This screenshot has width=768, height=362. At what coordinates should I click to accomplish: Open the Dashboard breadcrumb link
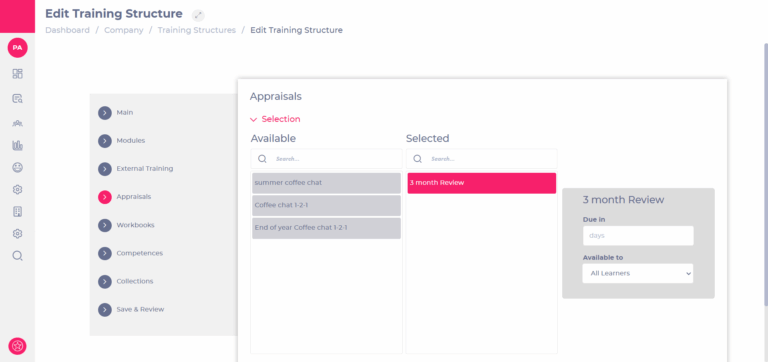click(x=68, y=30)
